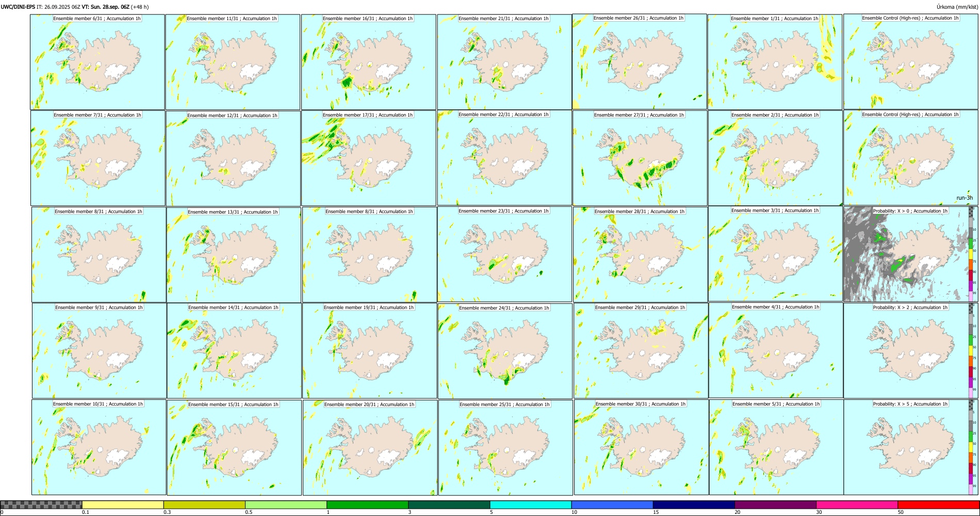Open the Ensemble member 6/31 map panel
980x516 pixels.
pos(97,61)
